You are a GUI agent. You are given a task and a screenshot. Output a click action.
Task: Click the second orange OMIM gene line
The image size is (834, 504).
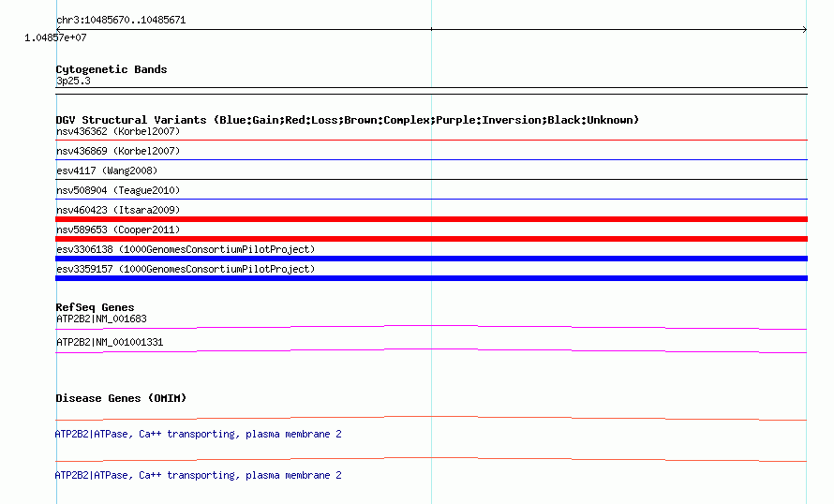click(x=431, y=458)
